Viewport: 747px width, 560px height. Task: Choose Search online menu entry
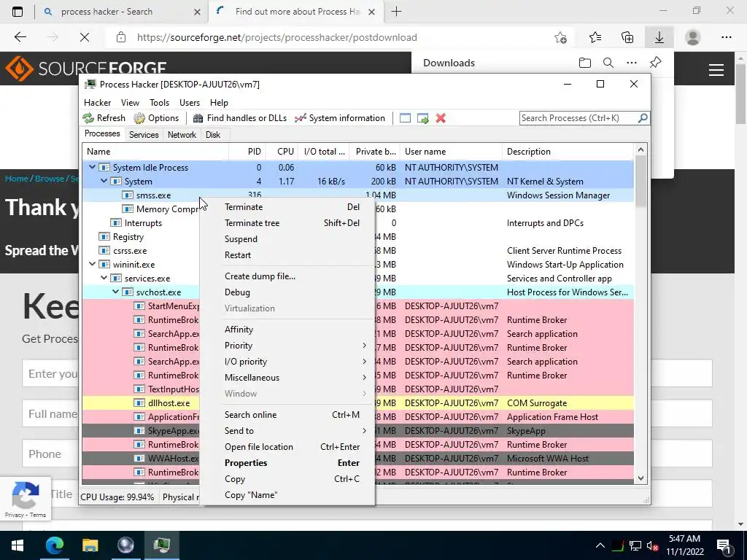[x=287, y=415]
